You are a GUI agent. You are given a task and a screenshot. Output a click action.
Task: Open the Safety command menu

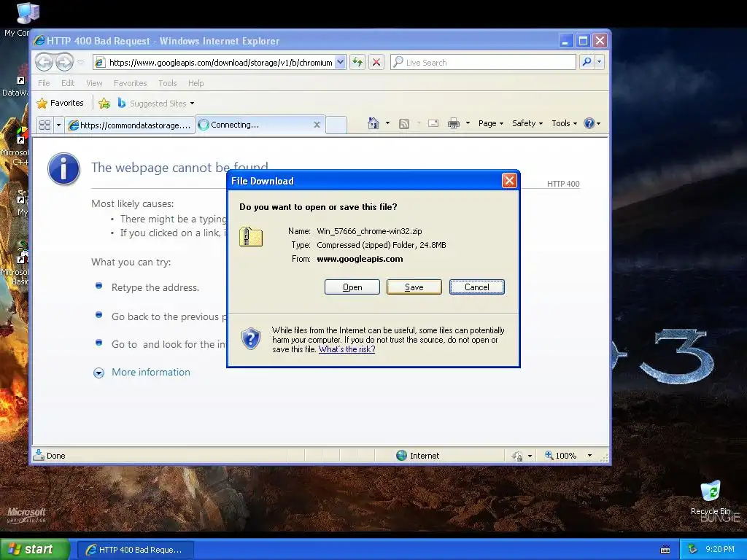pos(527,123)
